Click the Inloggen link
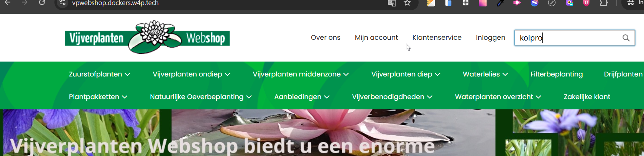The width and height of the screenshot is (644, 156). point(491,37)
